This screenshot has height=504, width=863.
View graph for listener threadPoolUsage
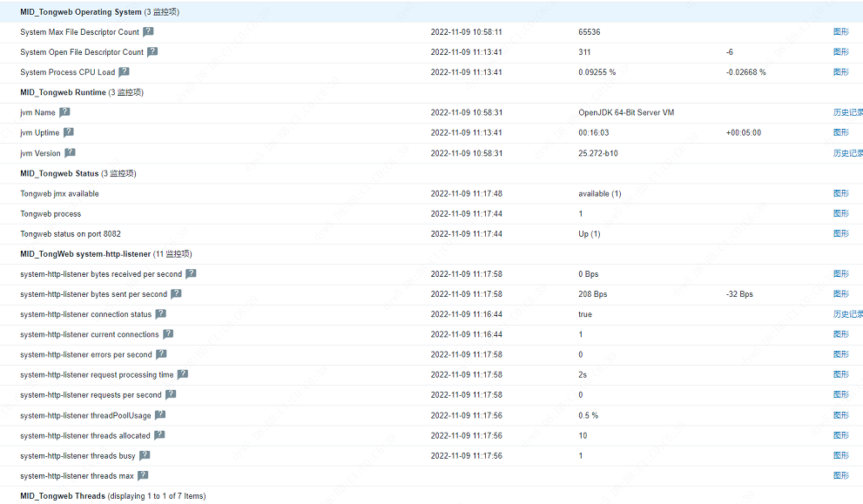[841, 415]
